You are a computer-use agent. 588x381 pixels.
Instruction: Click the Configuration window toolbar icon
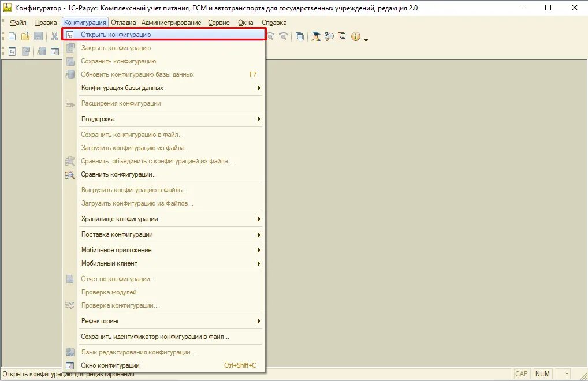55,52
